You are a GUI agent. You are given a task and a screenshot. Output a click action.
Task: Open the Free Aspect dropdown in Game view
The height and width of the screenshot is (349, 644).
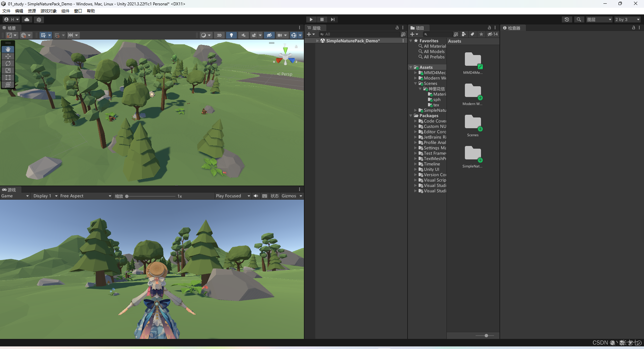(x=86, y=196)
